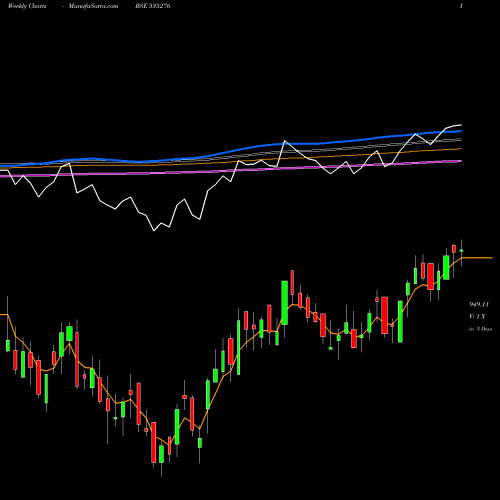Click the "in 0 Days" text
This screenshot has width=500, height=500.
480,329
